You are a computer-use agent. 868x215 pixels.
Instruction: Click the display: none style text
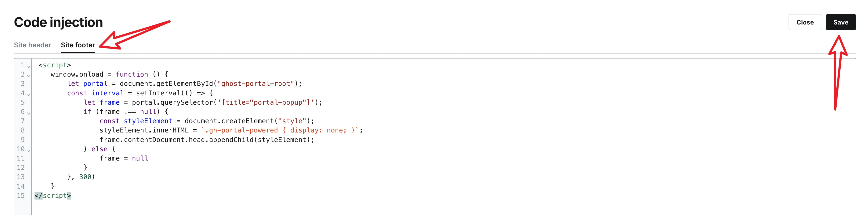[318, 130]
